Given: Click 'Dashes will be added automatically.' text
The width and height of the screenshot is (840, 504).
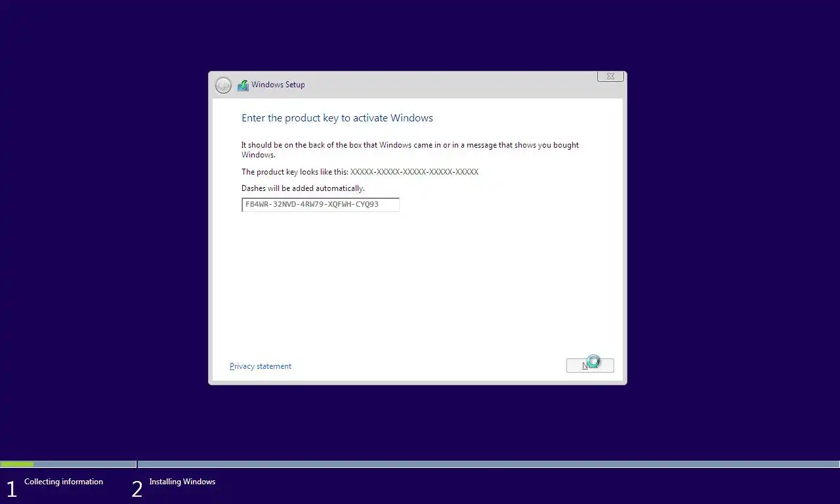Looking at the screenshot, I should coord(303,188).
